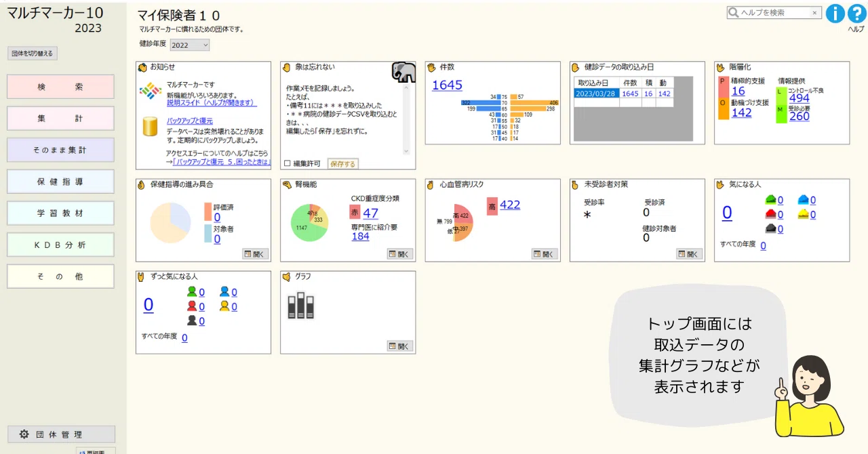Click 開く in the 未受診者対策 panel
The image size is (868, 454).
tap(690, 254)
